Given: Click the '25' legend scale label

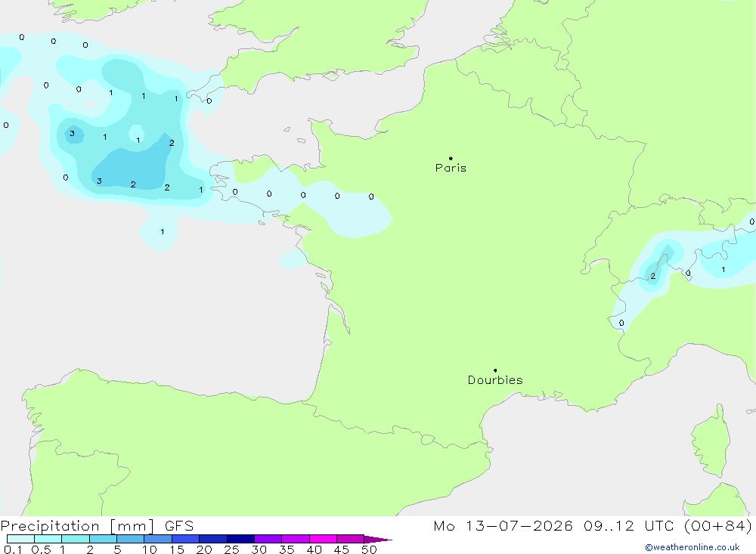Looking at the screenshot, I should pyautogui.click(x=231, y=549).
